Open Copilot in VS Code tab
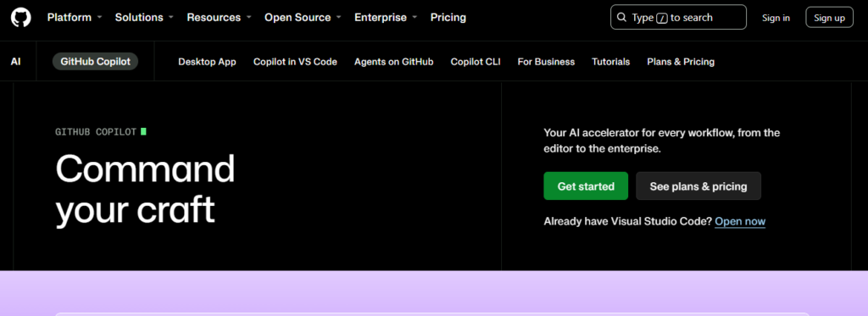The height and width of the screenshot is (316, 868). point(295,62)
